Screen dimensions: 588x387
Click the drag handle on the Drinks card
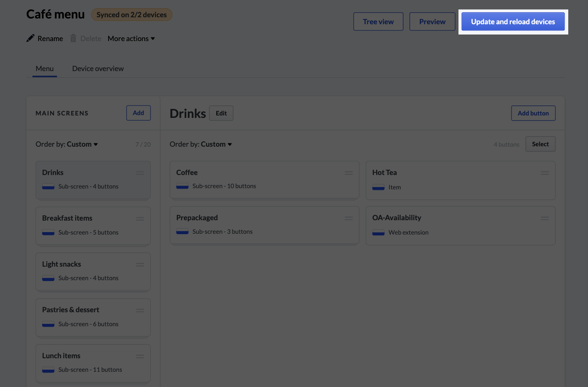point(140,173)
